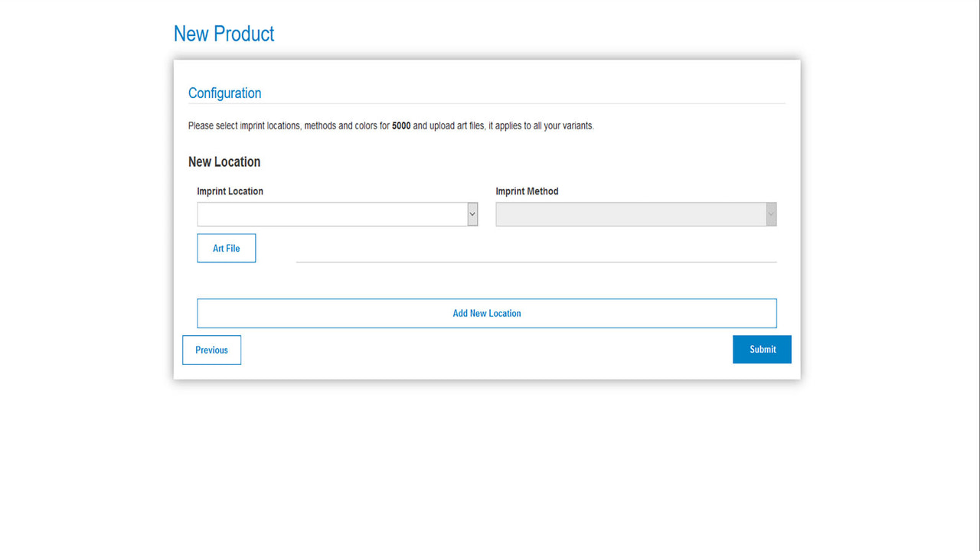Open the Imprint Location dropdown
980x551 pixels.
[333, 214]
